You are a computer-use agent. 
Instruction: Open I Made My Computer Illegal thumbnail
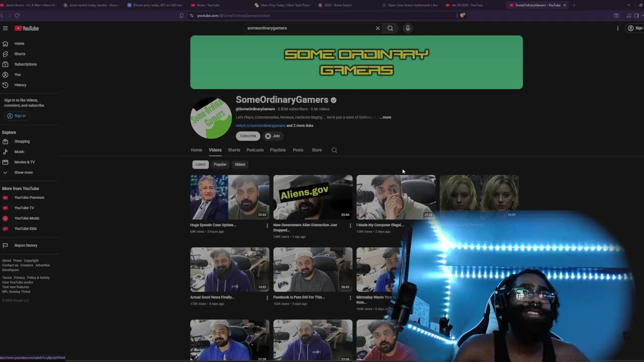(396, 197)
